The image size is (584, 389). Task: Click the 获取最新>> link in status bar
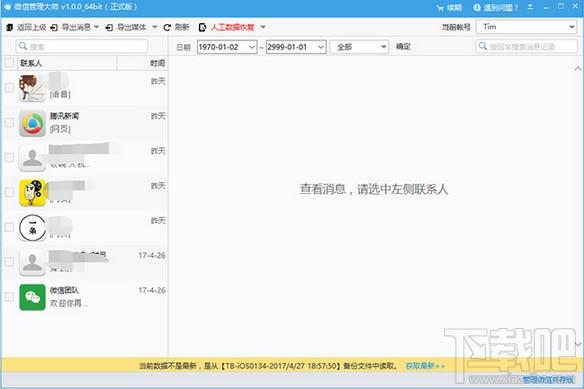[x=425, y=366]
